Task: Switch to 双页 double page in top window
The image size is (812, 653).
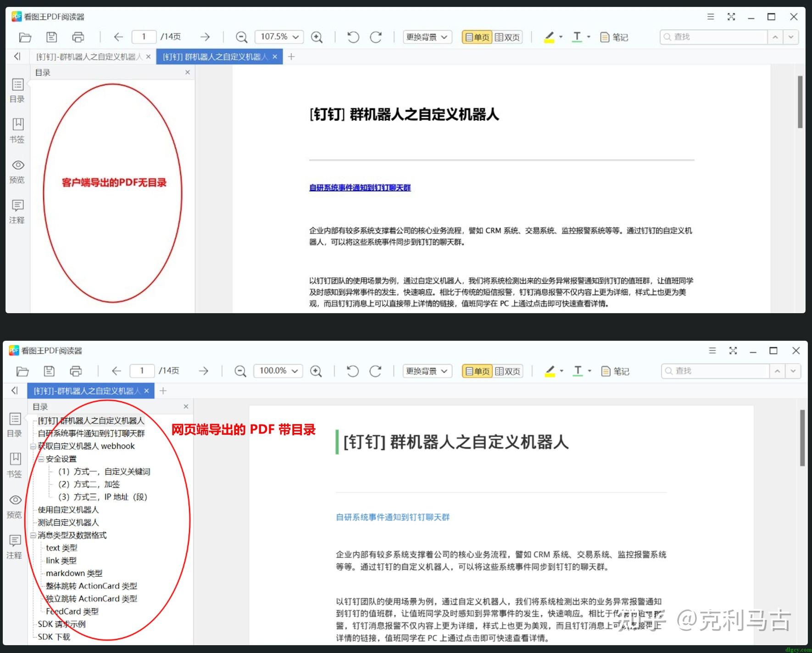Action: [507, 37]
